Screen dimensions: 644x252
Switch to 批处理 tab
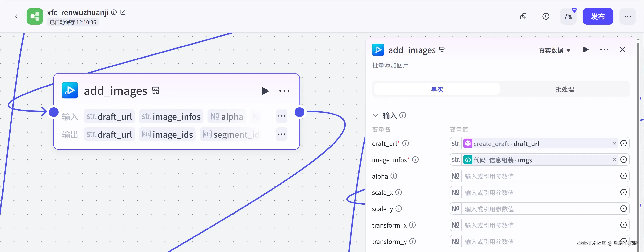click(x=565, y=89)
